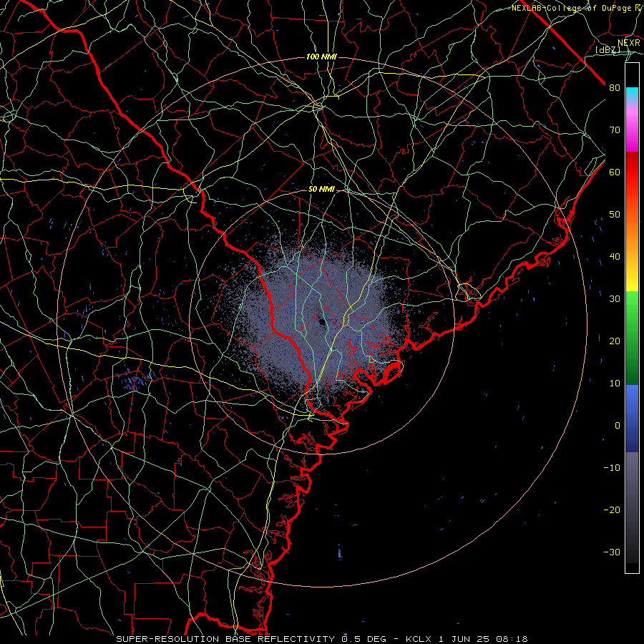Viewport: 644px width, 644px height.
Task: Click the blue band of the color bar
Action: [x=632, y=418]
